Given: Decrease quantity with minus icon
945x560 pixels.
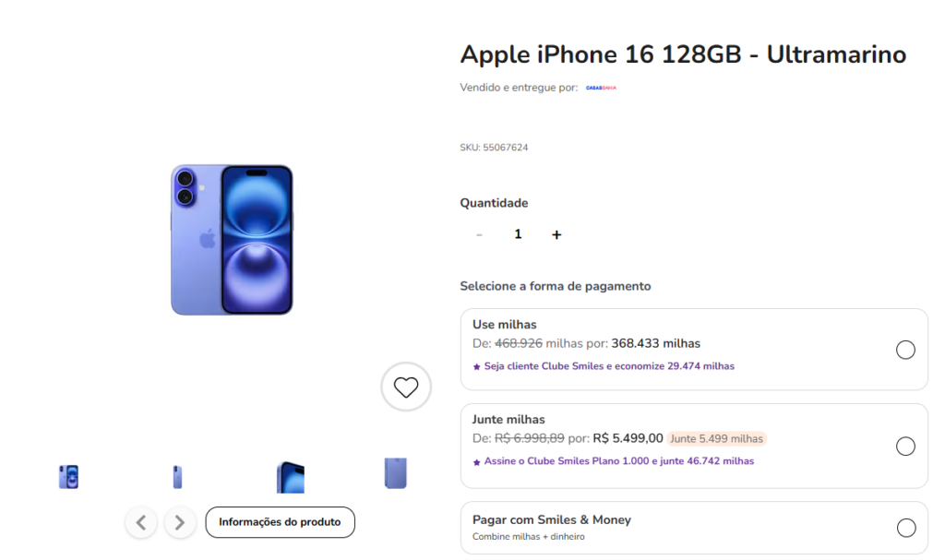Looking at the screenshot, I should [x=479, y=235].
